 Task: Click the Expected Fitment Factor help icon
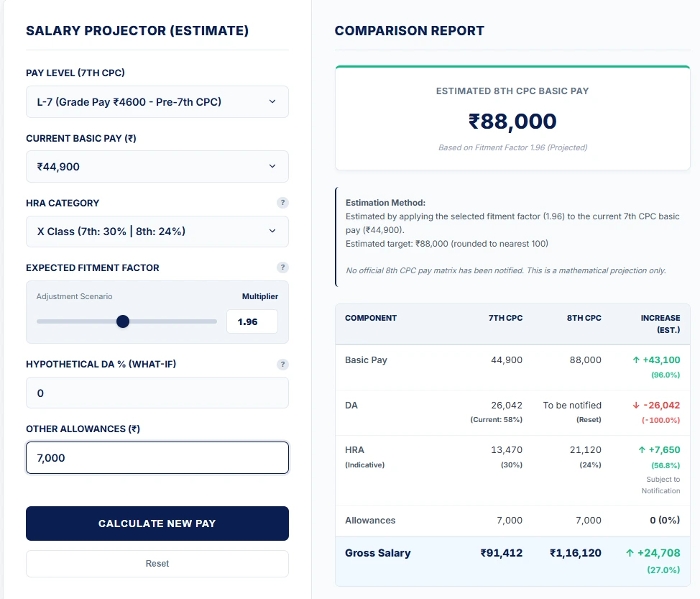[x=282, y=267]
